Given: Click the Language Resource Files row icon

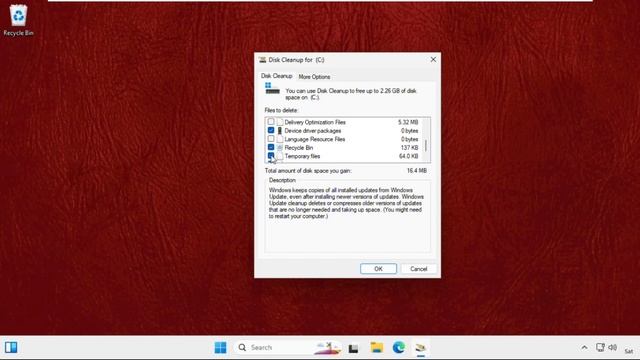Looking at the screenshot, I should click(x=280, y=139).
